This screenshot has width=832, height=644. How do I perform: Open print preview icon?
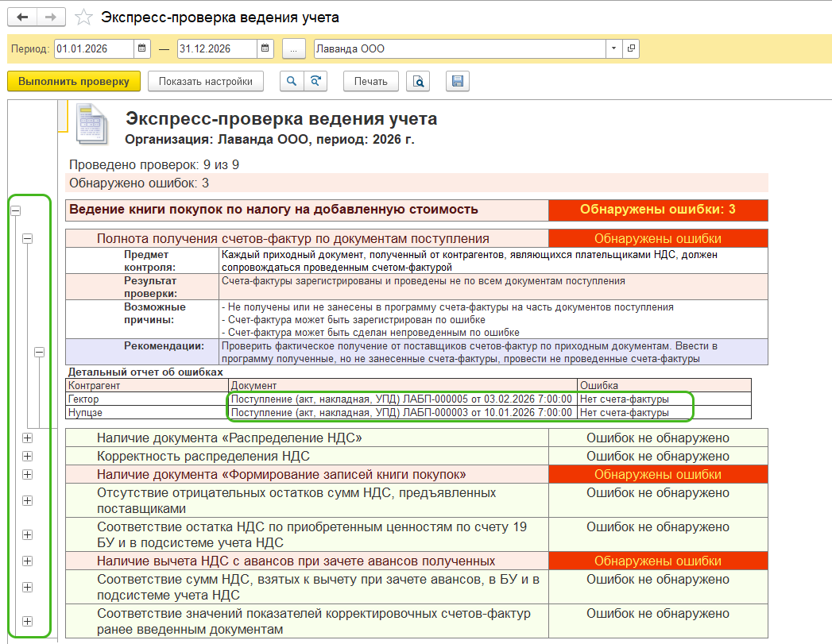point(418,81)
